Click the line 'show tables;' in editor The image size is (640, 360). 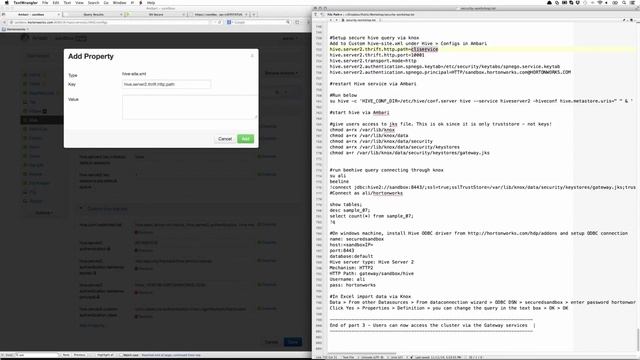[346, 204]
